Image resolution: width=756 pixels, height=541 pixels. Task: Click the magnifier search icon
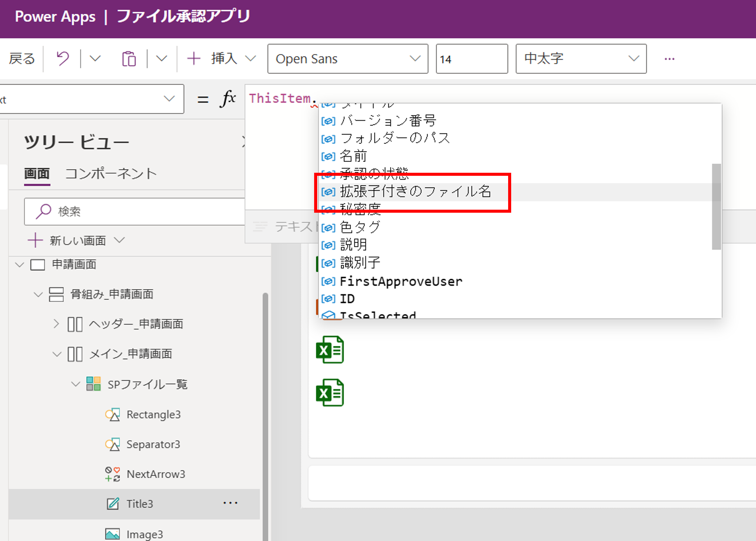click(43, 211)
